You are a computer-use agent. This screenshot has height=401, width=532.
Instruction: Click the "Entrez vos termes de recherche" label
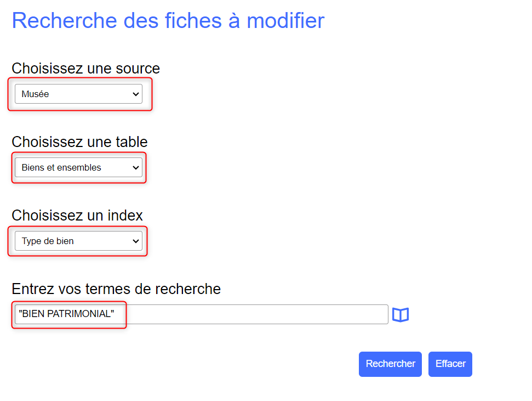pyautogui.click(x=116, y=289)
